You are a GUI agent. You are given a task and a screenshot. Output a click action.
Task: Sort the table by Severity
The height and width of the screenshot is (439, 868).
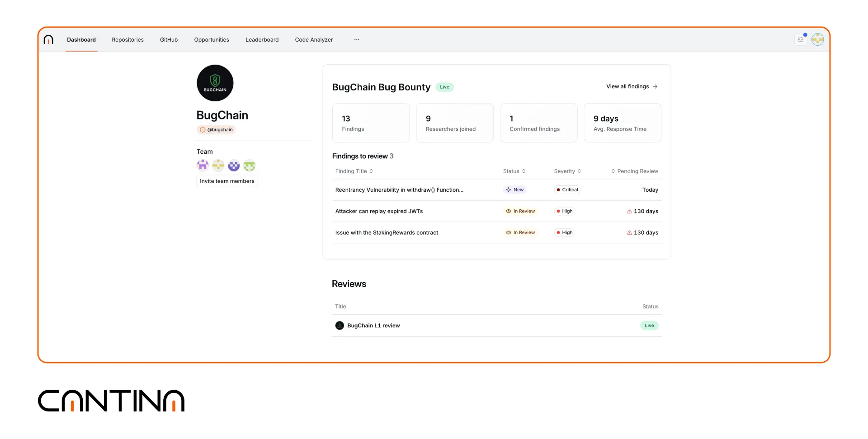(x=567, y=171)
